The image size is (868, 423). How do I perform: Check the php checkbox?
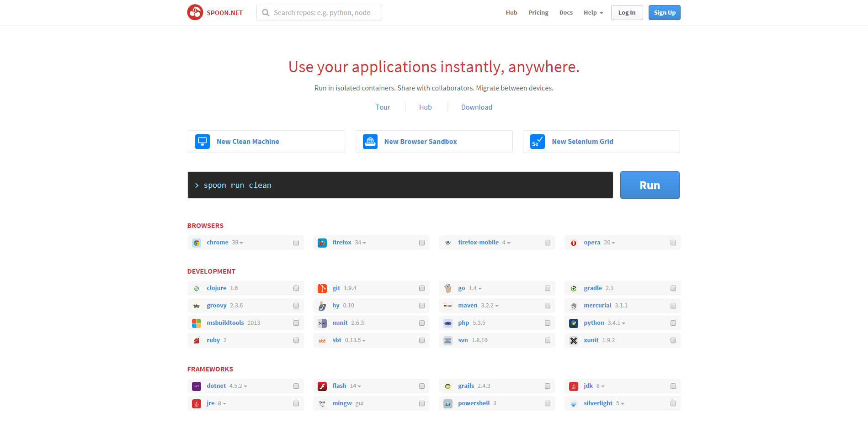click(548, 323)
